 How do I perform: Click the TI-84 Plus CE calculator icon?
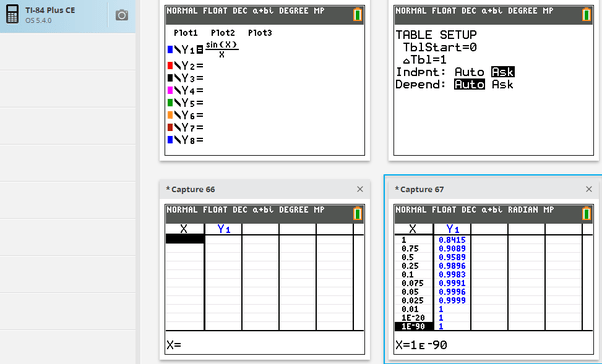[13, 14]
